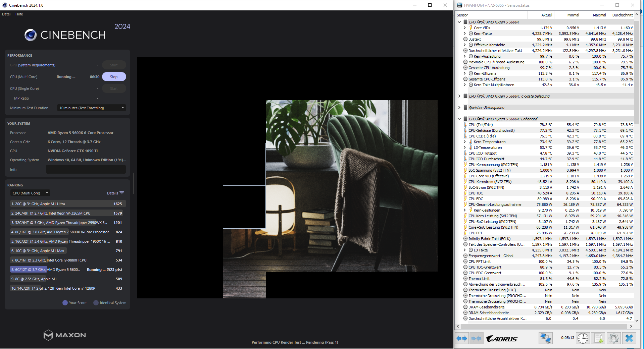This screenshot has width=644, height=349.
Task: Expand the L3-Temperaturen row
Action: pos(465,148)
